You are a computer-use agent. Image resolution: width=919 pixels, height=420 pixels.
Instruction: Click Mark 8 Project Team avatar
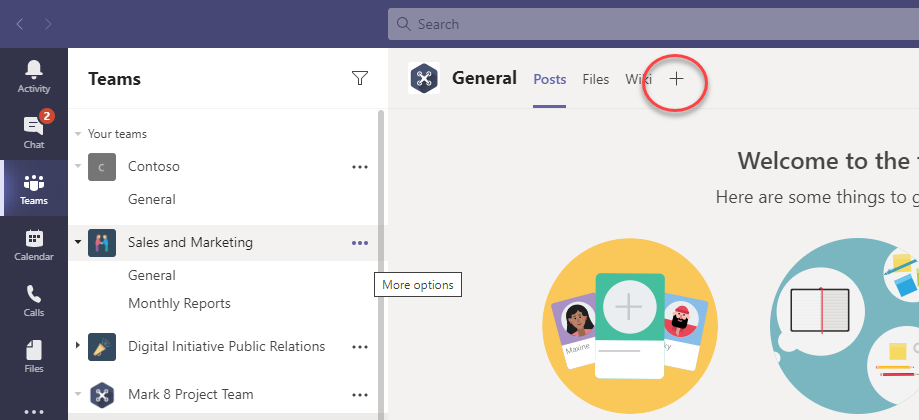pyautogui.click(x=101, y=395)
